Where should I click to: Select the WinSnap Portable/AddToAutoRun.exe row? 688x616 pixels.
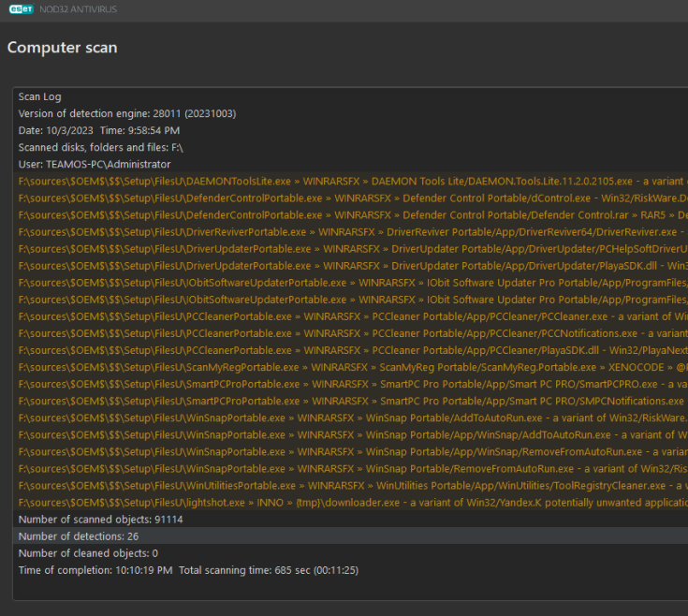click(x=351, y=418)
